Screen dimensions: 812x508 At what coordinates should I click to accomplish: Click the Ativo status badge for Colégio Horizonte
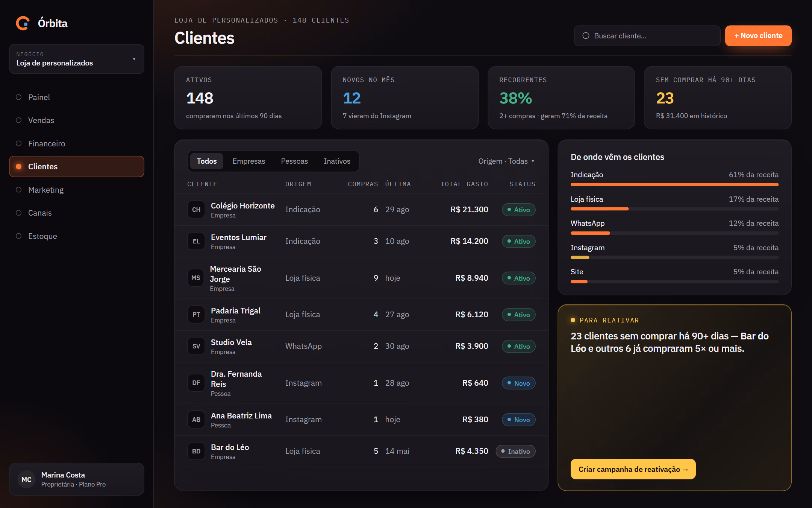click(518, 210)
